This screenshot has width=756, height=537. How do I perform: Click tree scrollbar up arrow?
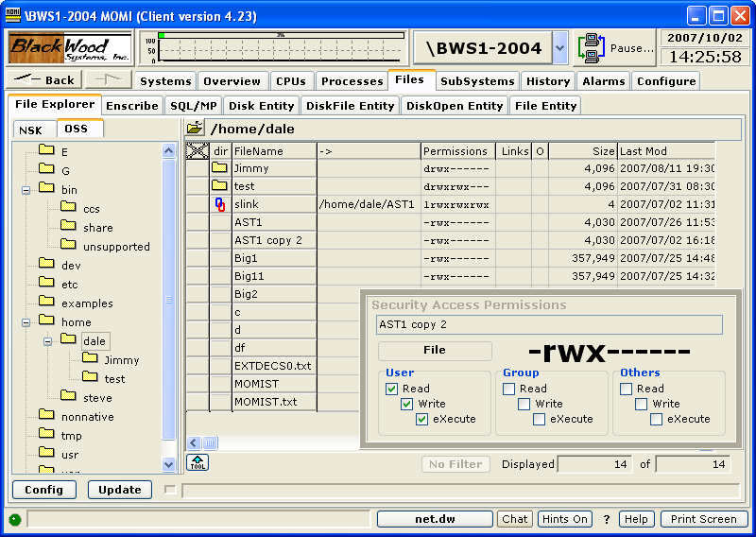click(x=168, y=150)
